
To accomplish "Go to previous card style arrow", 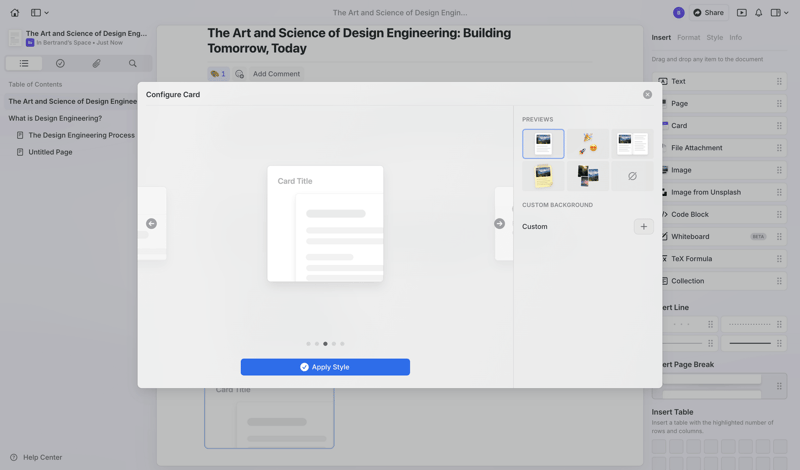I will coord(152,224).
